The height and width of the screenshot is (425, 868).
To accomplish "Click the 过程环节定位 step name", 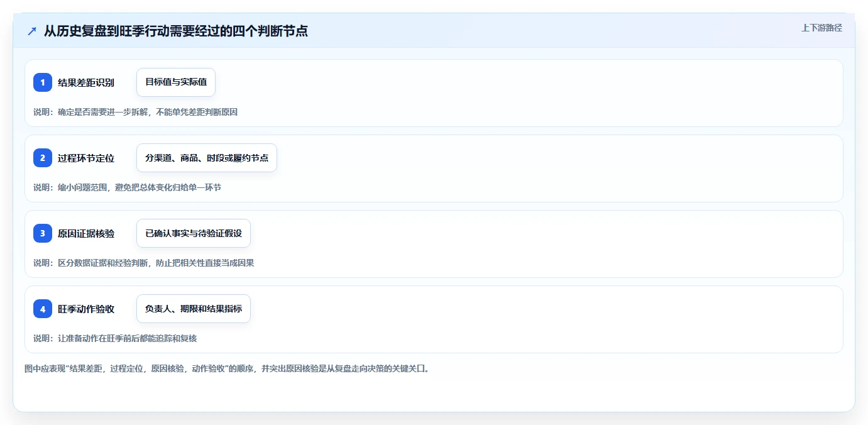I will [86, 158].
